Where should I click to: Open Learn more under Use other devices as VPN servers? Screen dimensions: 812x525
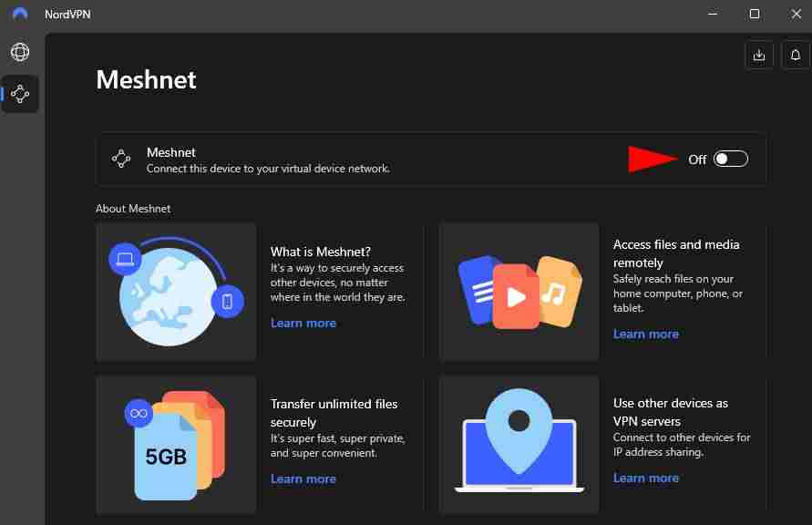(x=646, y=478)
